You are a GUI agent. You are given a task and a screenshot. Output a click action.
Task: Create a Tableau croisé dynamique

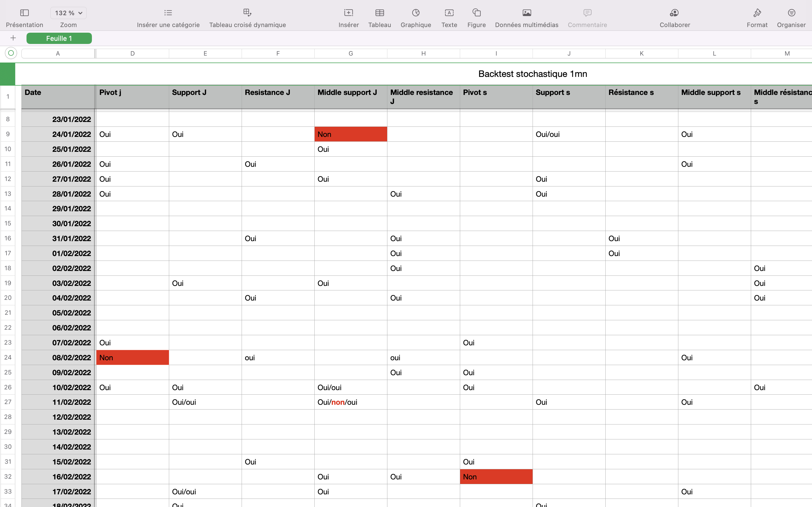coord(247,13)
